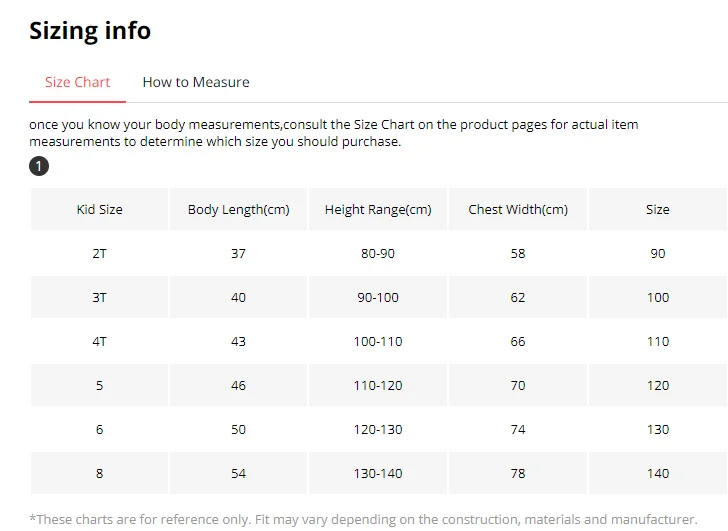The image size is (728, 531).
Task: Click the reference-only disclaimer text
Action: click(363, 519)
